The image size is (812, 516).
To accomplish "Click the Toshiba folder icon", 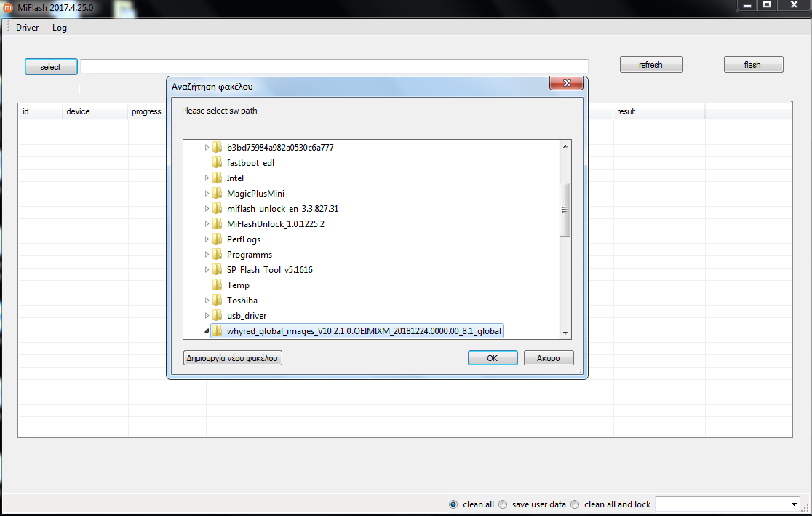I will [218, 300].
